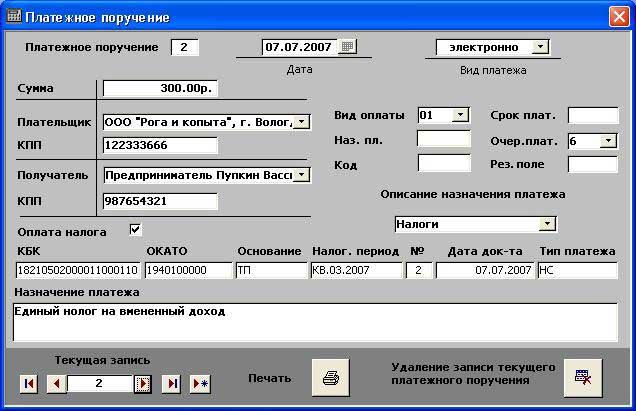Go to next record arrow
This screenshot has height=411, width=636.
[x=144, y=384]
